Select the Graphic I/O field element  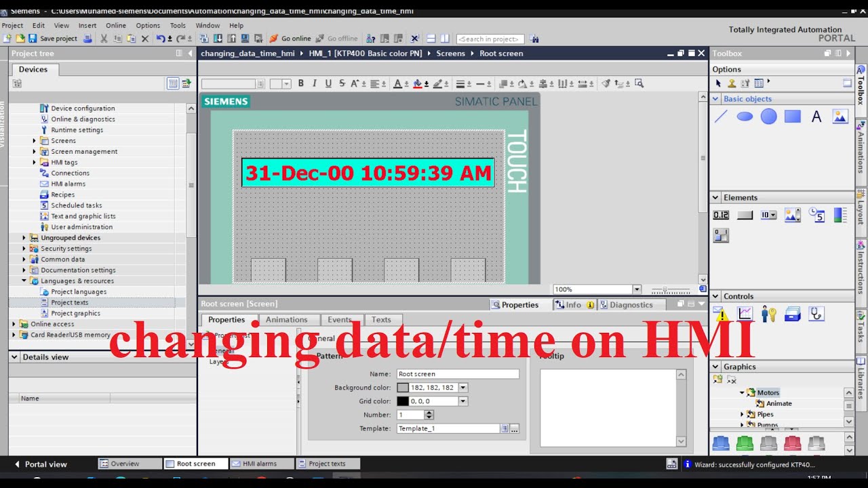793,215
